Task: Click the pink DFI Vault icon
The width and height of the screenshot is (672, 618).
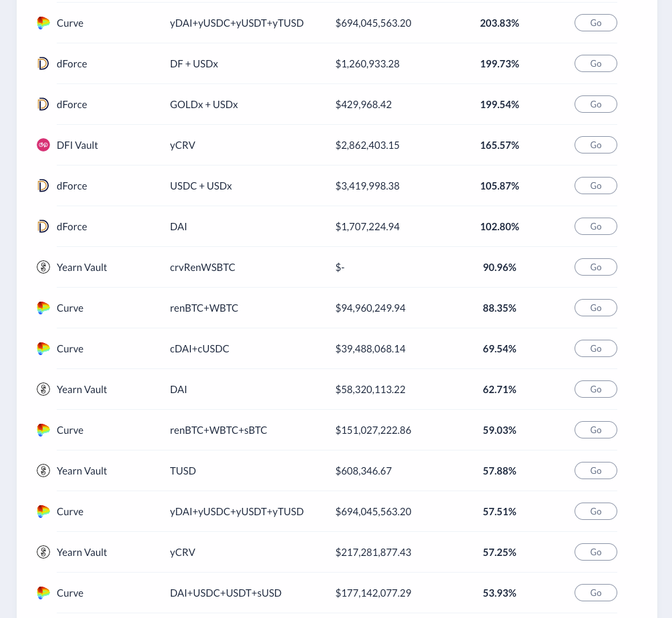Action: (x=43, y=145)
